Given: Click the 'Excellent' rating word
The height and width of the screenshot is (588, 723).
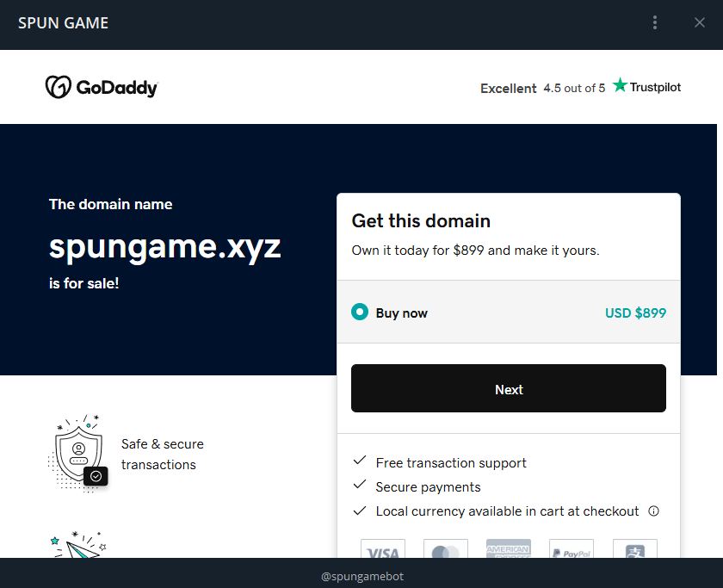Looking at the screenshot, I should (x=508, y=88).
